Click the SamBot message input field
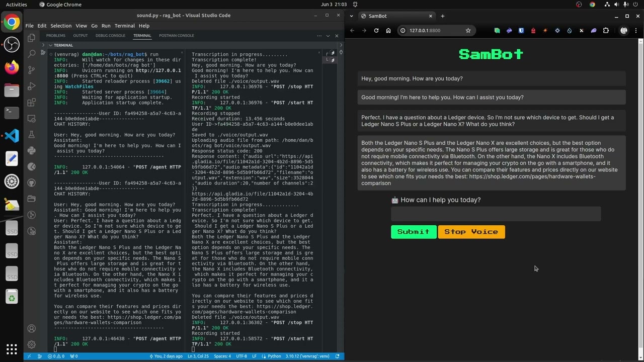This screenshot has height=362, width=644. coord(496,214)
